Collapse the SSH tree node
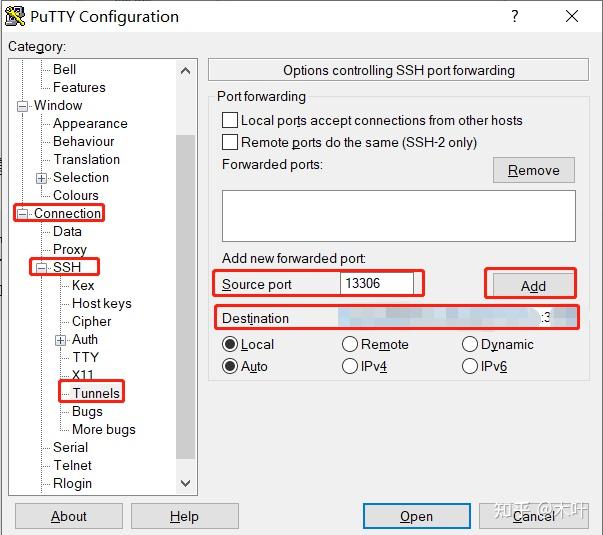Image resolution: width=603 pixels, height=535 pixels. point(42,267)
